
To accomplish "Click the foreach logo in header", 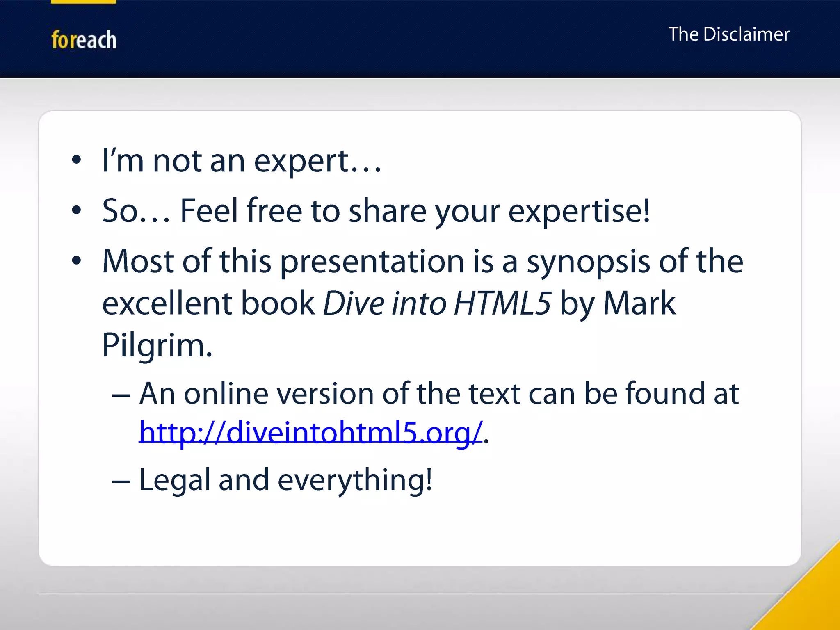I will 84,40.
